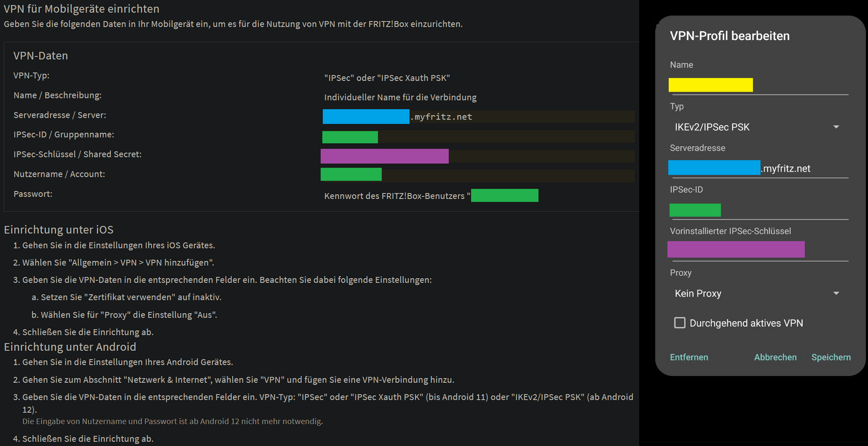Click the Durchgehend aktives VPN label

(746, 323)
